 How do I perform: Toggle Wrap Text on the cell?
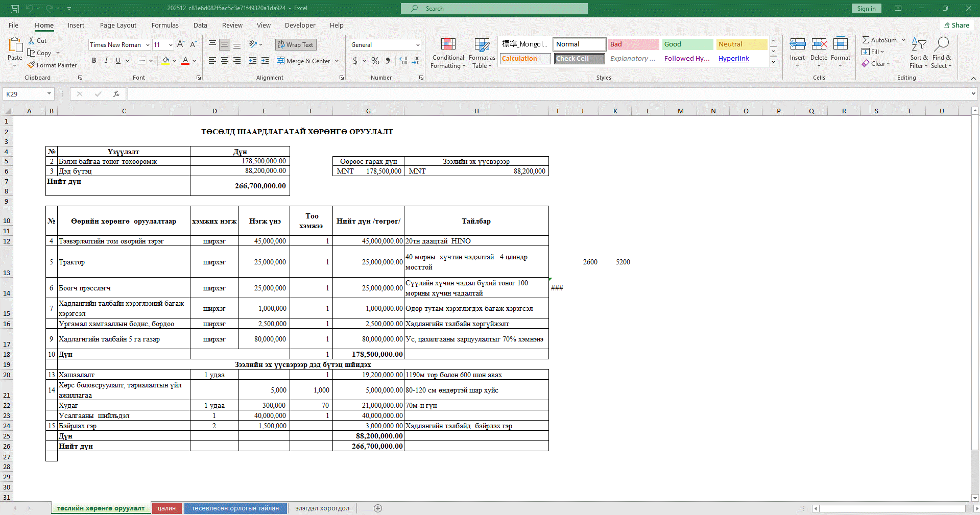296,45
